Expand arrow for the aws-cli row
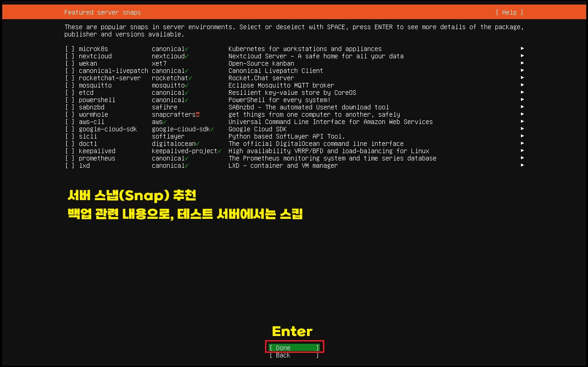 [x=522, y=122]
